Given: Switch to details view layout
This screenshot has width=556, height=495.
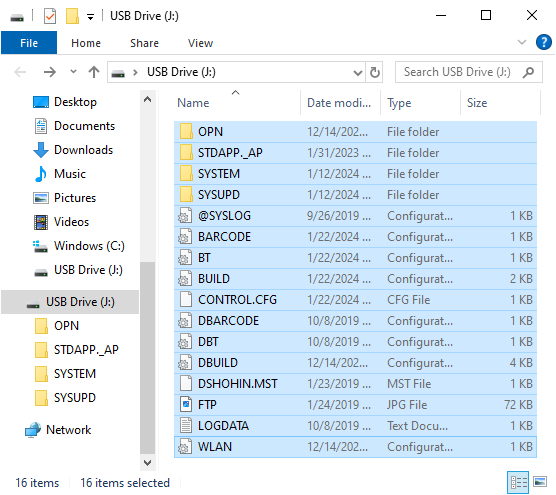Looking at the screenshot, I should click(x=518, y=482).
